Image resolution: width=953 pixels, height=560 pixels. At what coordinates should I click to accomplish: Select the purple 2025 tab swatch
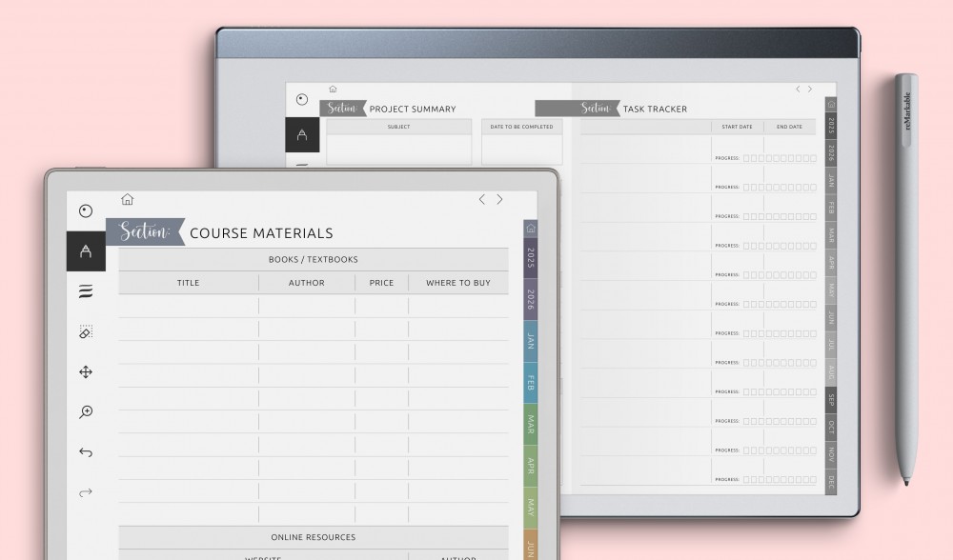530,259
